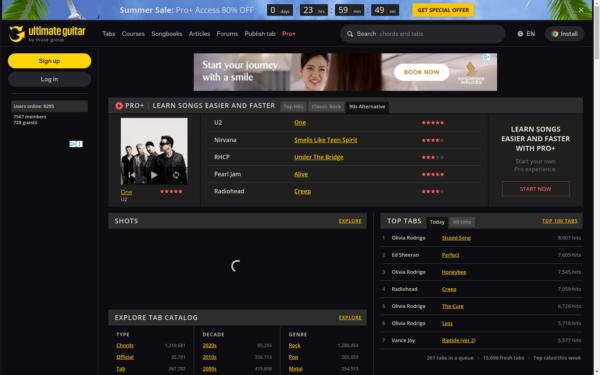Image resolution: width=600 pixels, height=375 pixels.
Task: Open Rock genre in catalog
Action: pyautogui.click(x=294, y=346)
